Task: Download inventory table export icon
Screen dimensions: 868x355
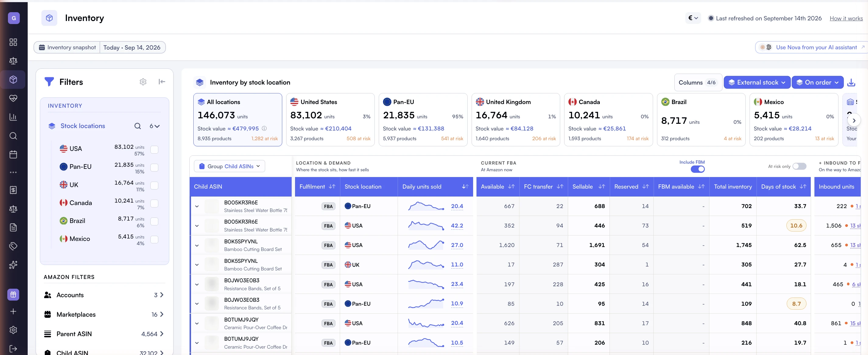Action: click(852, 82)
